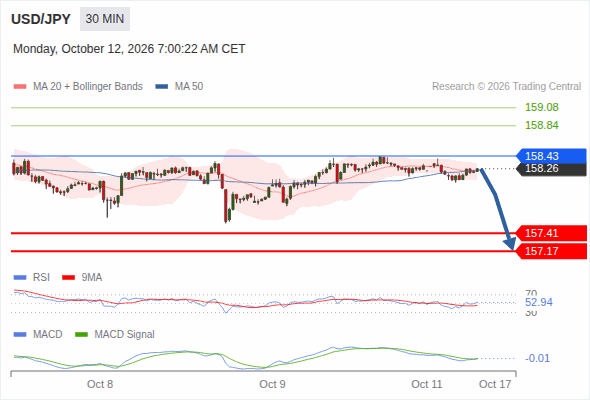Click the Oct 11 axis date label
This screenshot has width=590, height=400.
point(426,384)
